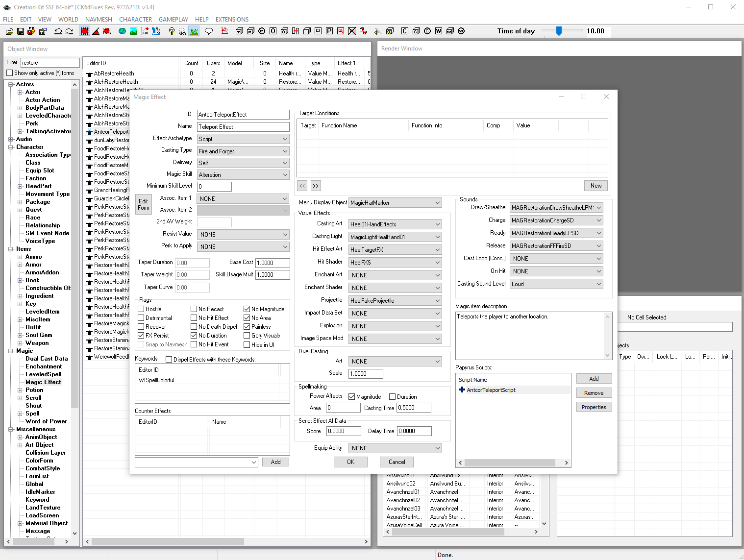The image size is (744, 560).
Task: Enable the Hostile flag checkbox
Action: [x=141, y=309]
